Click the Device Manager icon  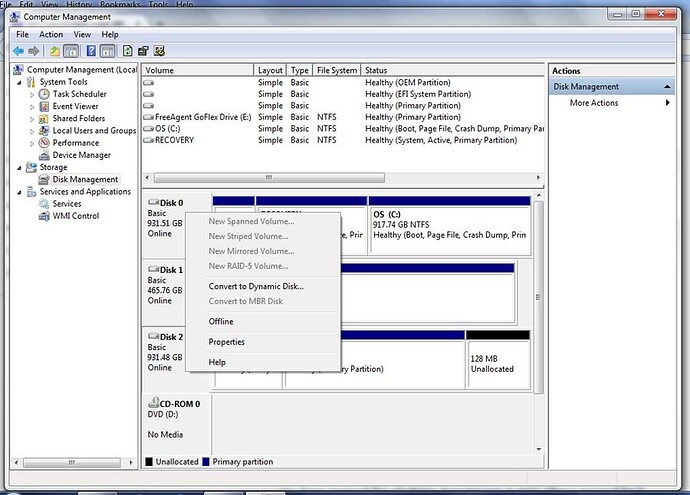click(x=44, y=155)
